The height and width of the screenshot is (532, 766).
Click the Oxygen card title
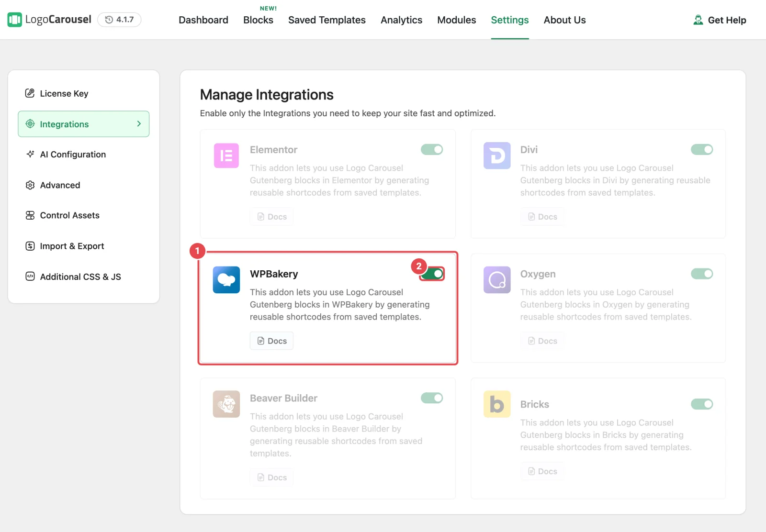[538, 274]
